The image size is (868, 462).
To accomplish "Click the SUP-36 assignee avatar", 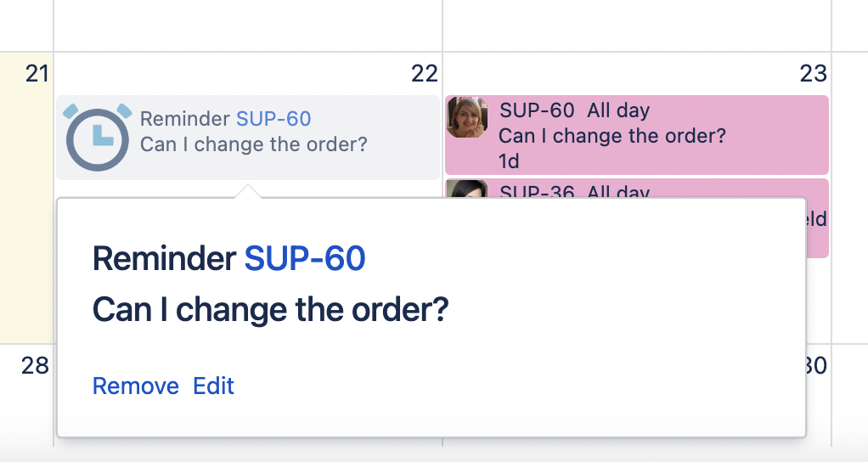I will (467, 189).
